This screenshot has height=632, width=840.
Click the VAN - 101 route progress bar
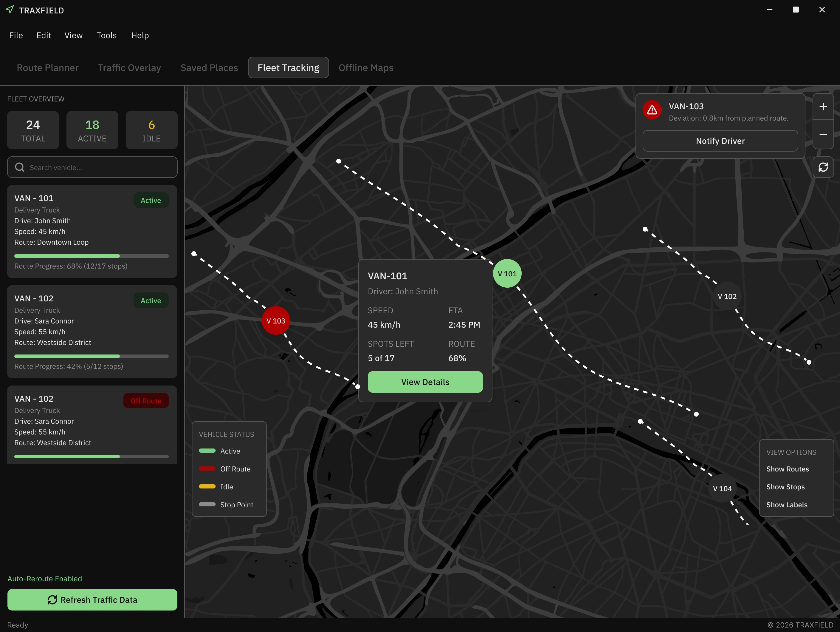(x=91, y=256)
